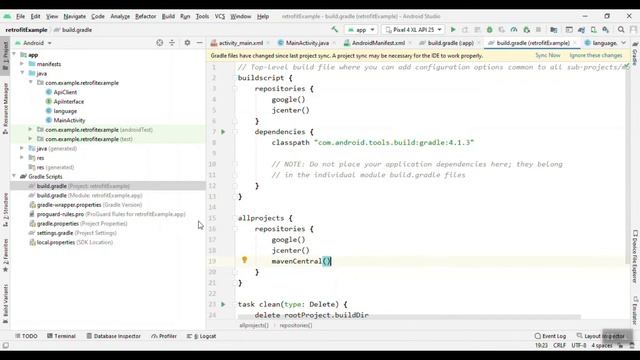Click the Select Opened File target icon

tap(160, 42)
